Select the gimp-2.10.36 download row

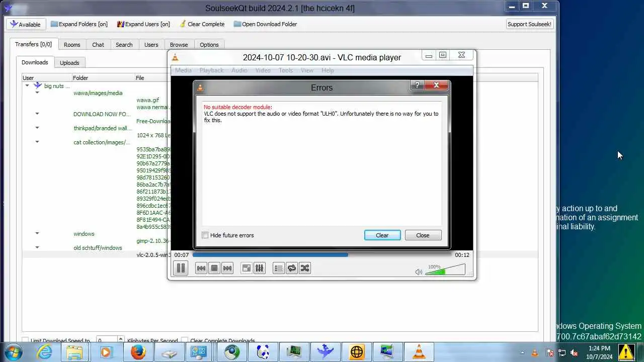click(x=153, y=241)
